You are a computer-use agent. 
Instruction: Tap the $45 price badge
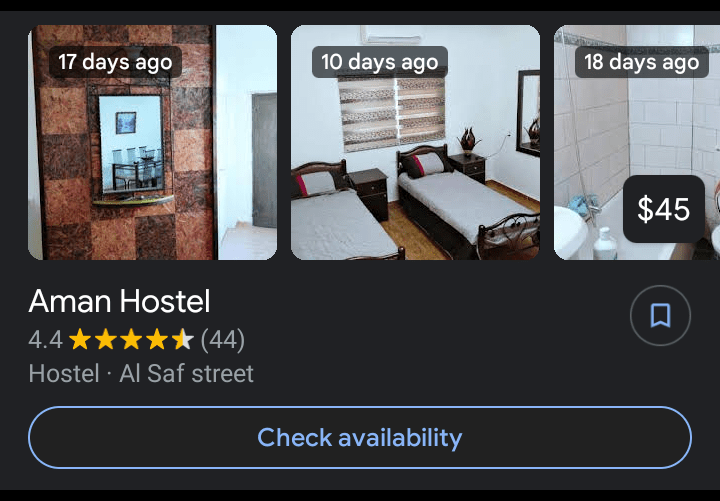click(664, 209)
